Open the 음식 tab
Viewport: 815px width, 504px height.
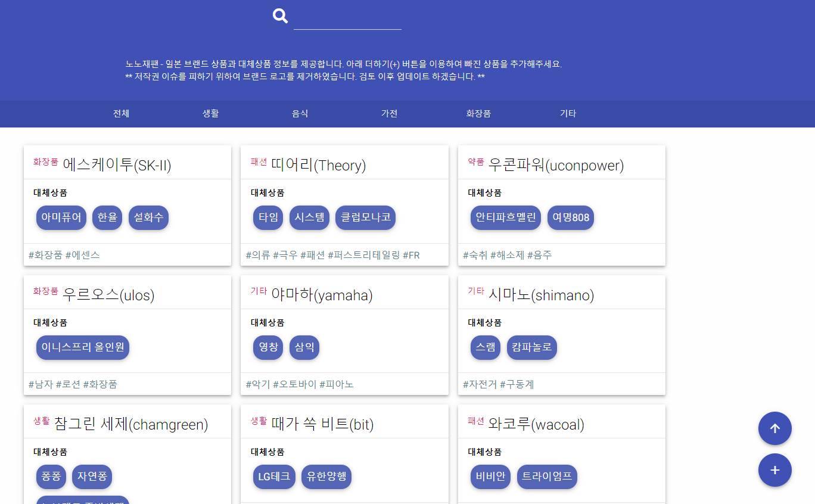[300, 114]
